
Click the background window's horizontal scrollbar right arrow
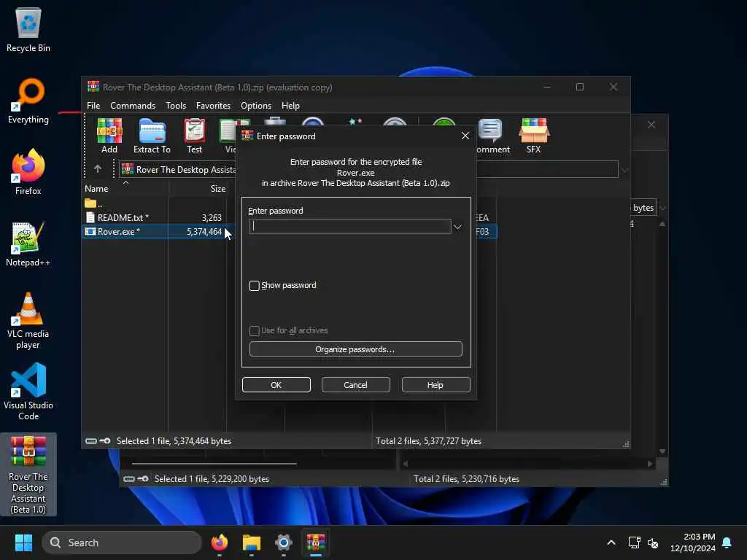pyautogui.click(x=650, y=463)
